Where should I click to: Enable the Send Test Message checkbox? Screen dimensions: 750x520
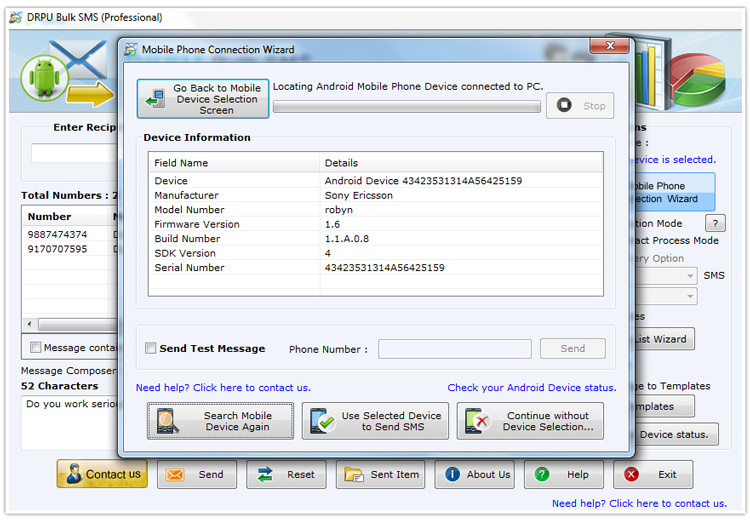click(150, 348)
